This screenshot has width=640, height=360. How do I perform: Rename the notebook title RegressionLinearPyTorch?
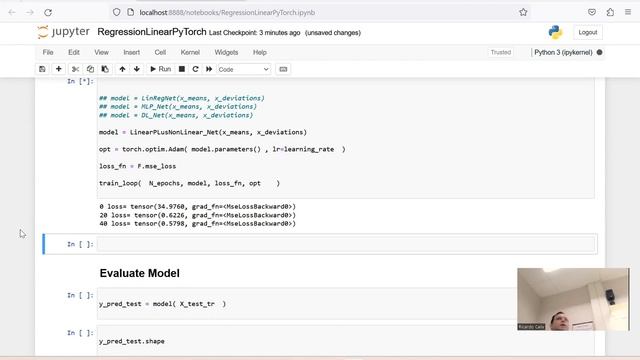point(152,32)
